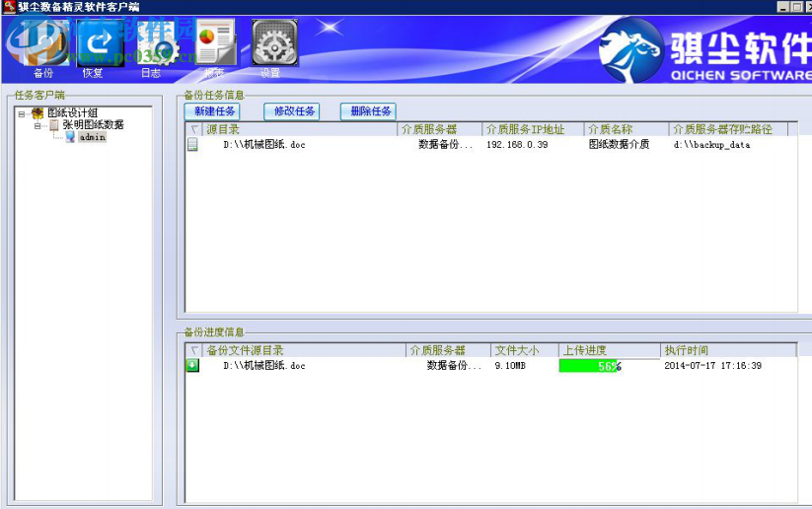
Task: Sort by 上传进度 column header
Action: coord(609,350)
